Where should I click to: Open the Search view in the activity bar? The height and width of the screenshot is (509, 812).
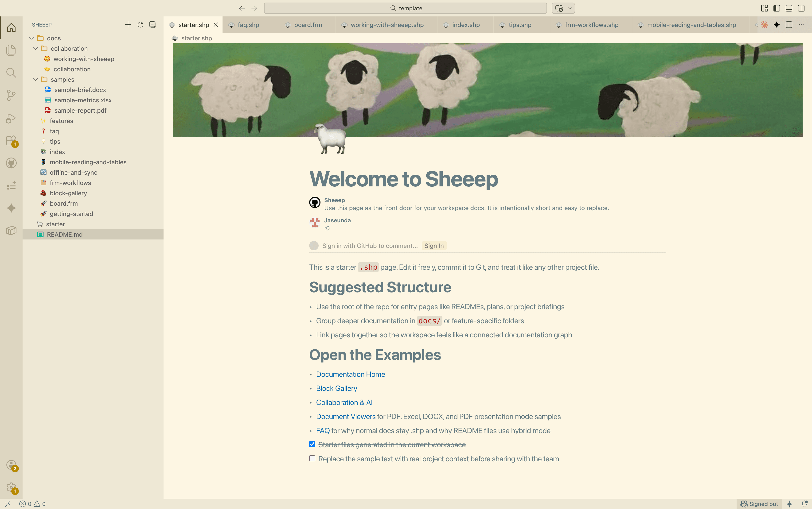(11, 73)
